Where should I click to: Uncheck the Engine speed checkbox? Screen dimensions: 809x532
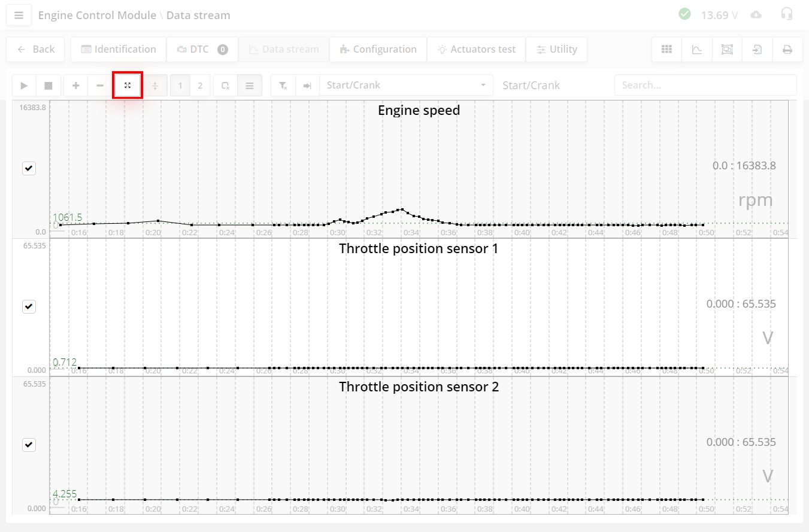point(29,169)
